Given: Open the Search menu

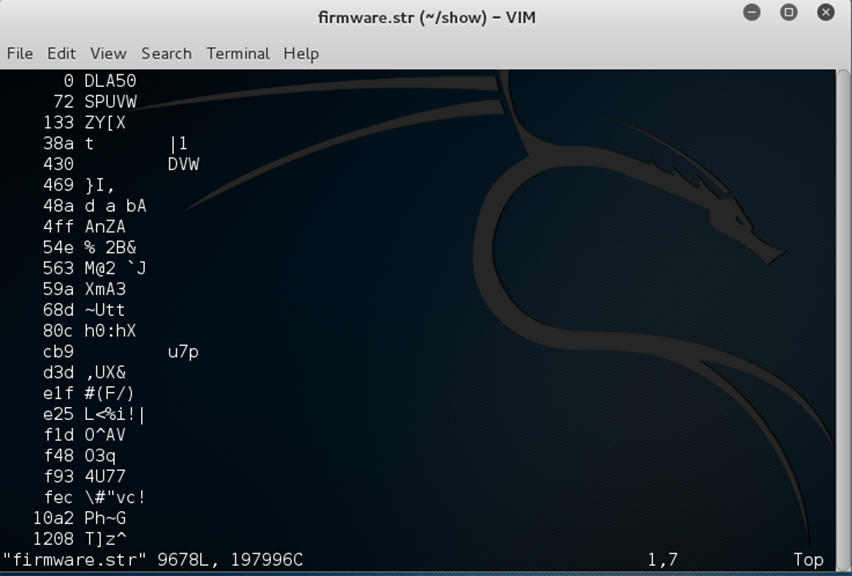Looking at the screenshot, I should 166,53.
